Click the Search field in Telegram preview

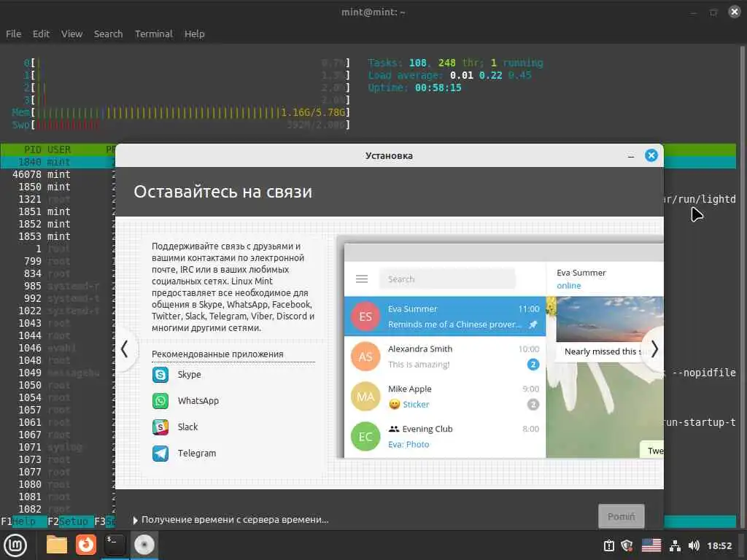tap(447, 279)
